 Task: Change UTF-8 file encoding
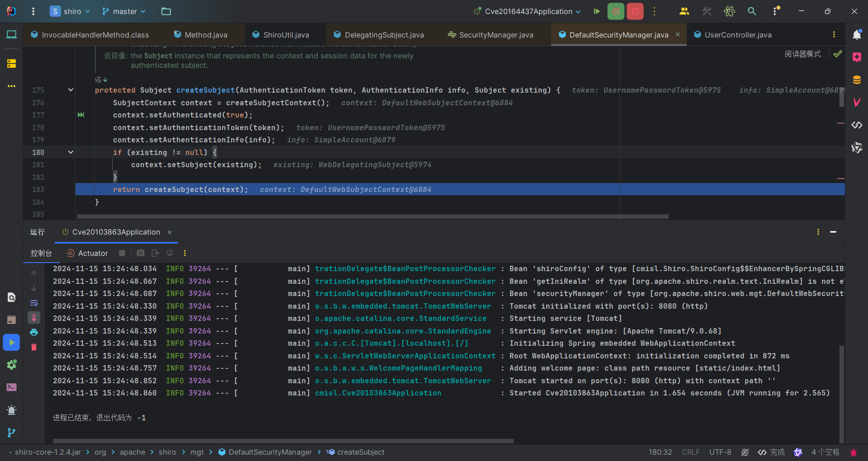[720, 452]
